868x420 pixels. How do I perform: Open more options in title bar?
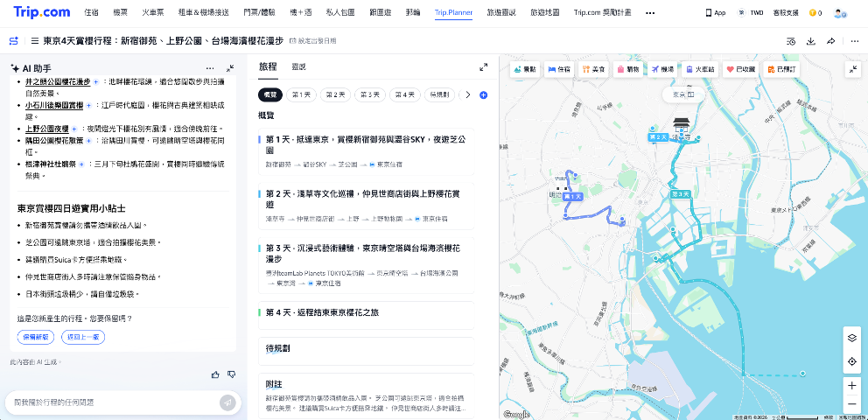tap(854, 41)
